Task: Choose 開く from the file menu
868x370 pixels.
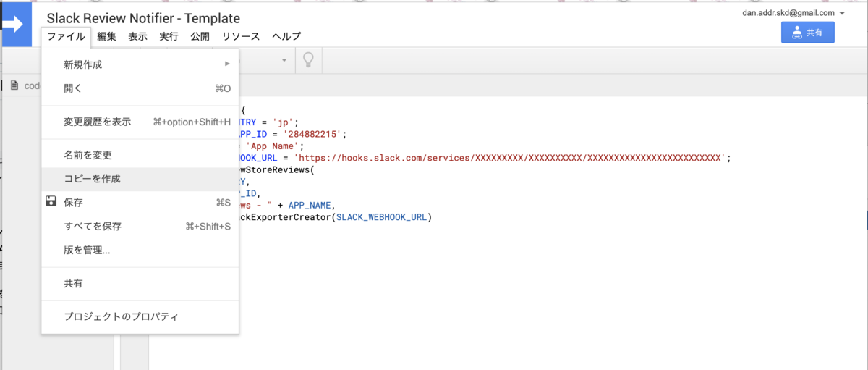Action: (140, 88)
